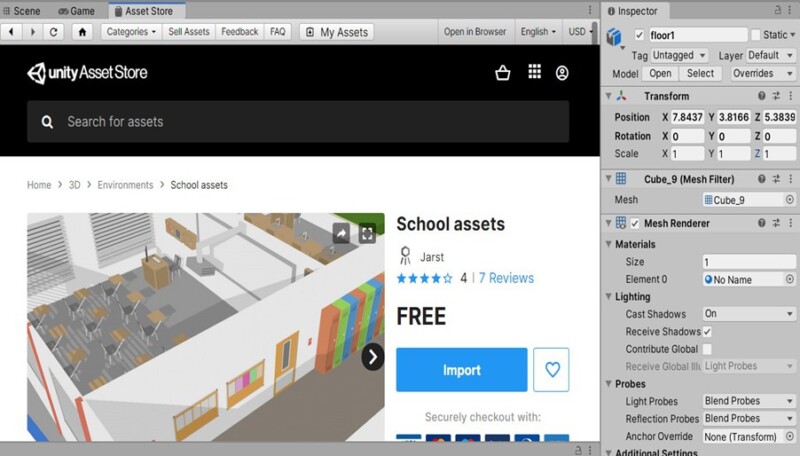Viewport: 800px width, 456px height.
Task: Reload the Asset Store page
Action: tap(54, 32)
